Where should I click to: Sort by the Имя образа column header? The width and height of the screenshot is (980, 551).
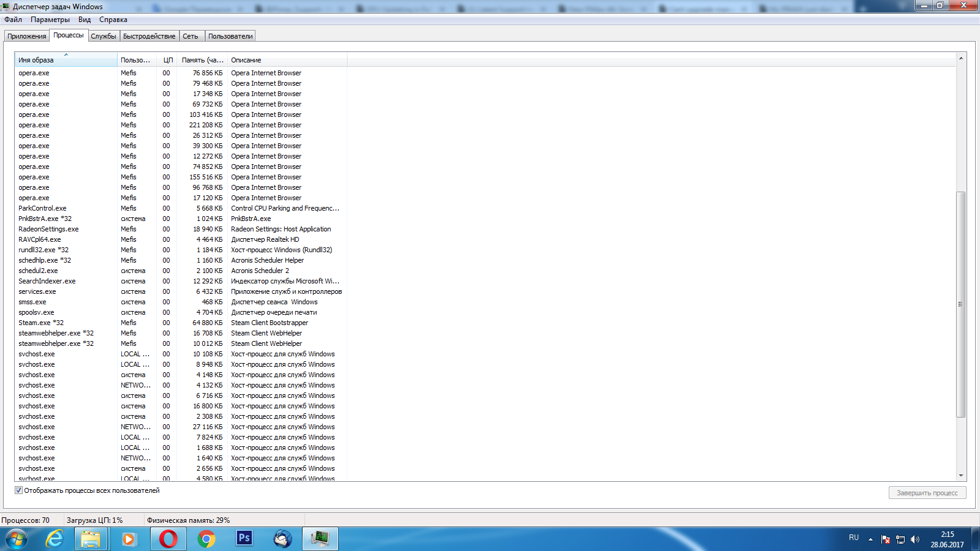[66, 60]
